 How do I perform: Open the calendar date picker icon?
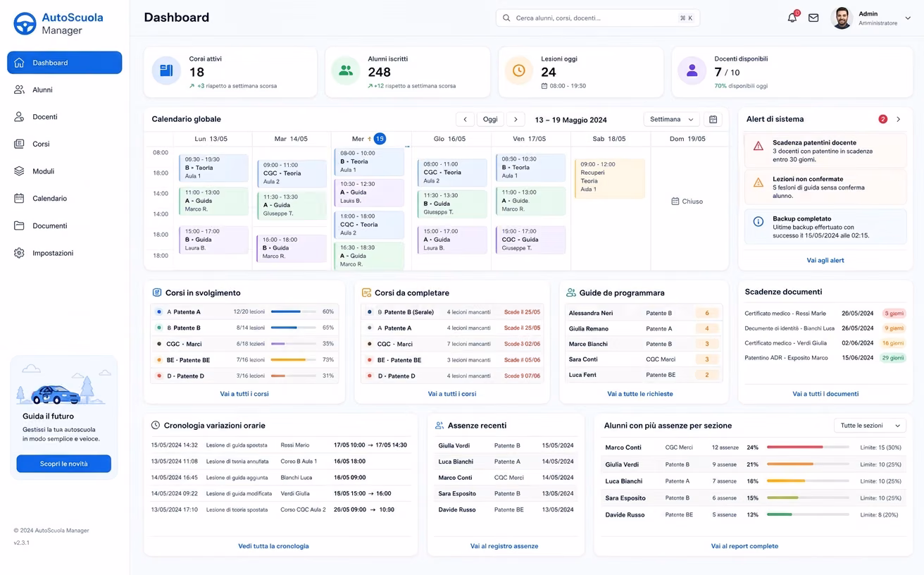[x=713, y=119]
